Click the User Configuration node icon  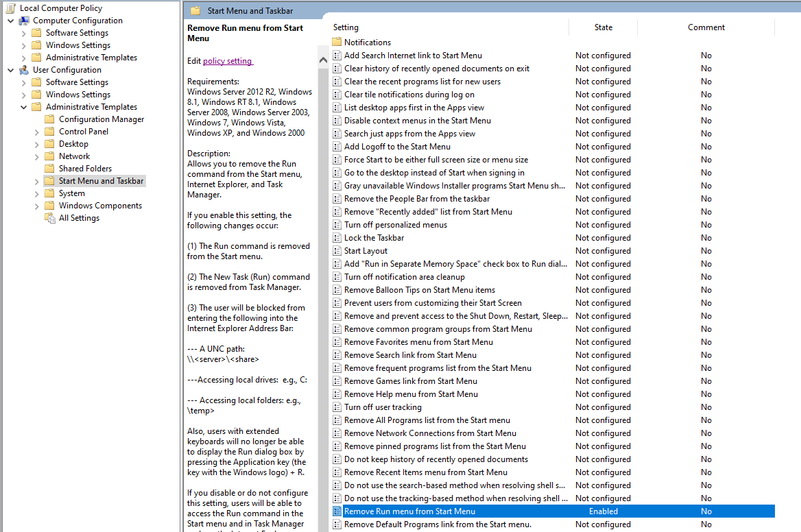pyautogui.click(x=24, y=70)
